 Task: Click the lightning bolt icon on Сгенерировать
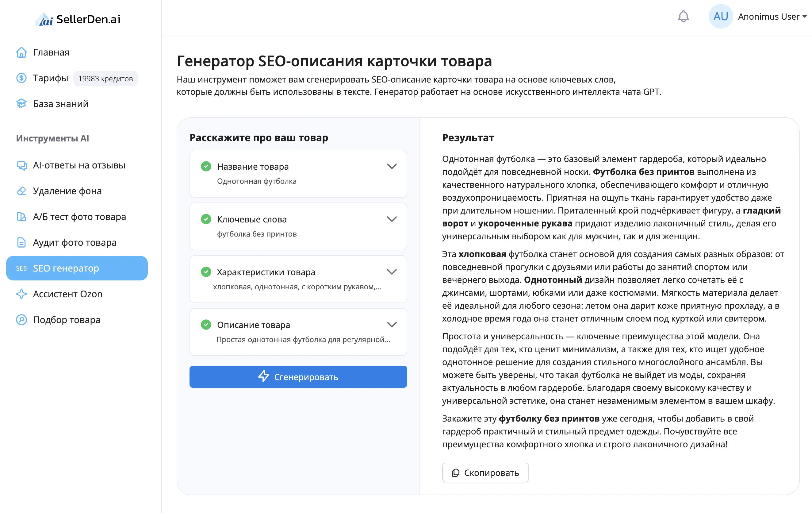[x=264, y=376]
